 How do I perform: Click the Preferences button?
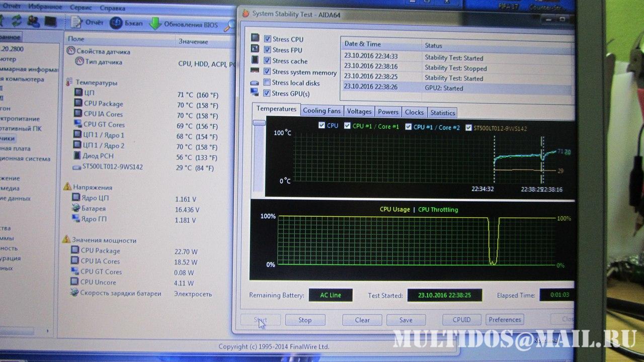pyautogui.click(x=505, y=320)
